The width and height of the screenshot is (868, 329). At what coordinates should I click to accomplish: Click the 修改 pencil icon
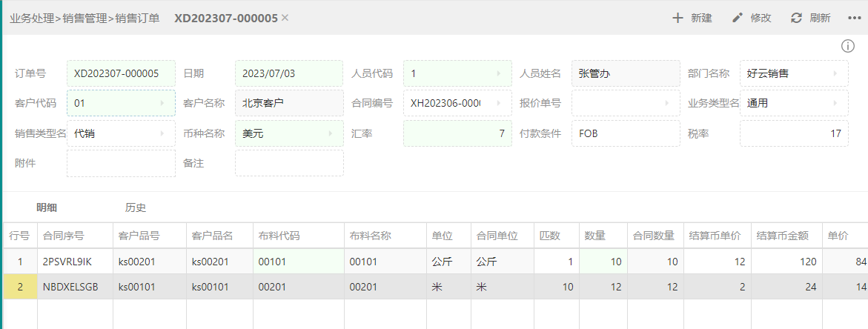pos(737,18)
